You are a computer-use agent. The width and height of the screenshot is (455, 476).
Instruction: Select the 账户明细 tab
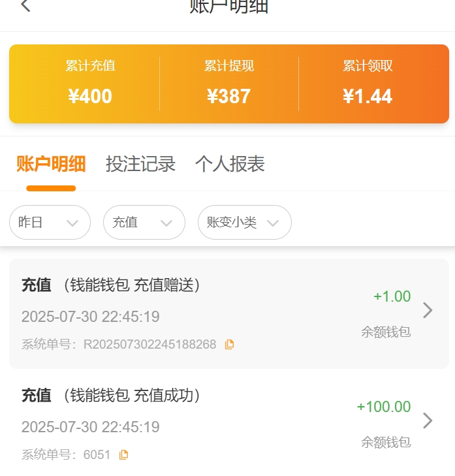(51, 164)
